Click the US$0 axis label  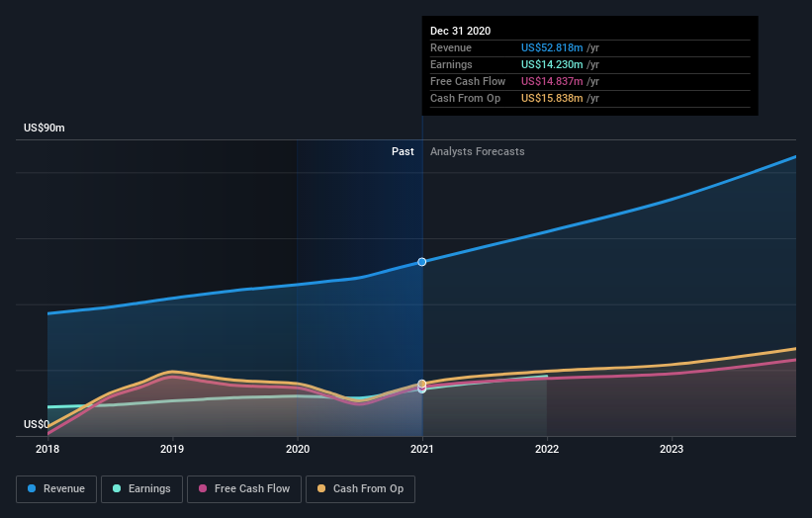(x=37, y=424)
